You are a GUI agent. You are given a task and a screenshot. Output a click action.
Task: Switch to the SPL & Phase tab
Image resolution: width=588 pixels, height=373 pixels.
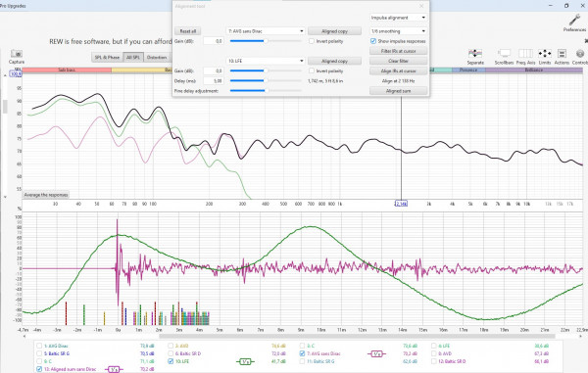pyautogui.click(x=107, y=58)
